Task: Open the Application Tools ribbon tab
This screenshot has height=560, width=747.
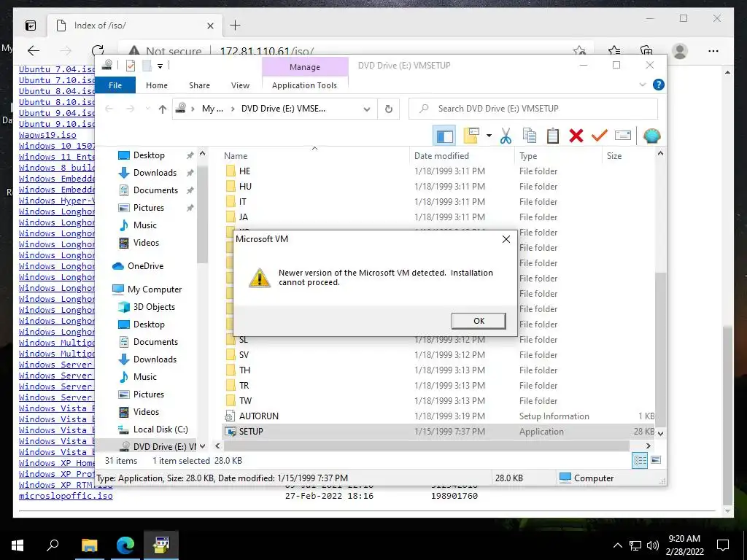Action: pyautogui.click(x=304, y=85)
